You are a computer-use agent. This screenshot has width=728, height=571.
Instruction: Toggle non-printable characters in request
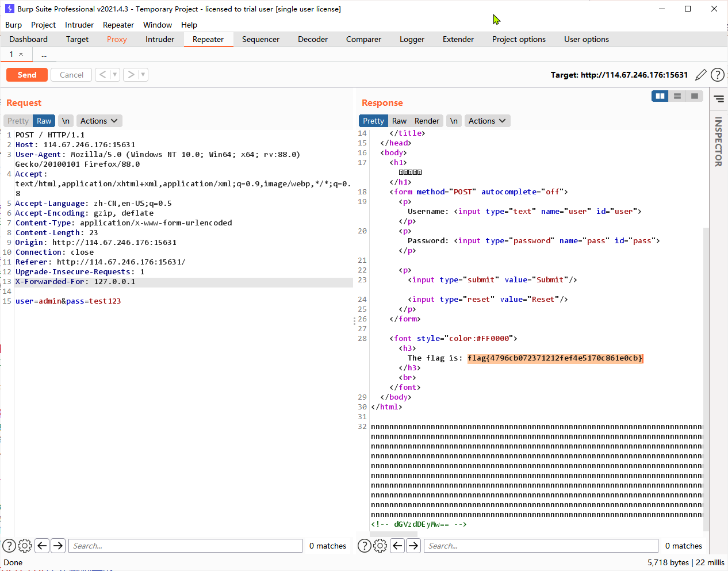(66, 121)
